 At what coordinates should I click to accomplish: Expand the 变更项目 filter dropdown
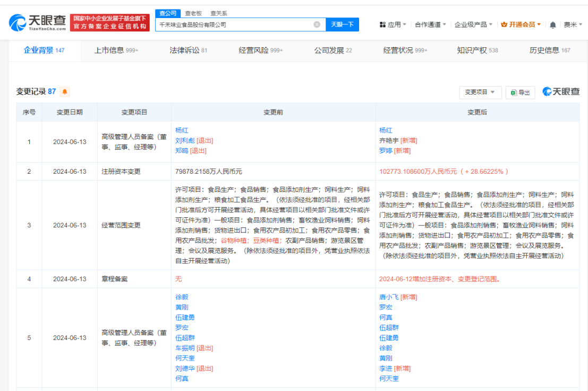click(480, 92)
